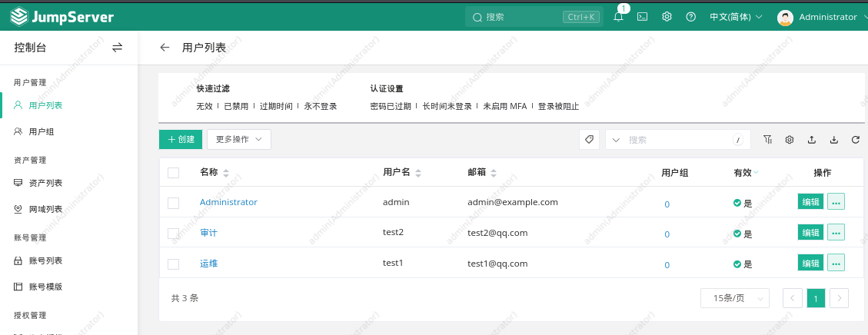868x335 pixels.
Task: Open the 15条/页 page size dropdown
Action: 734,299
